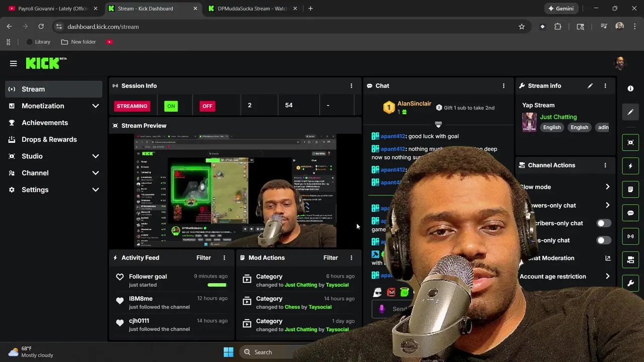Image resolution: width=644 pixels, height=362 pixels.
Task: Open the Activity Feed three-dot menu
Action: pyautogui.click(x=224, y=258)
